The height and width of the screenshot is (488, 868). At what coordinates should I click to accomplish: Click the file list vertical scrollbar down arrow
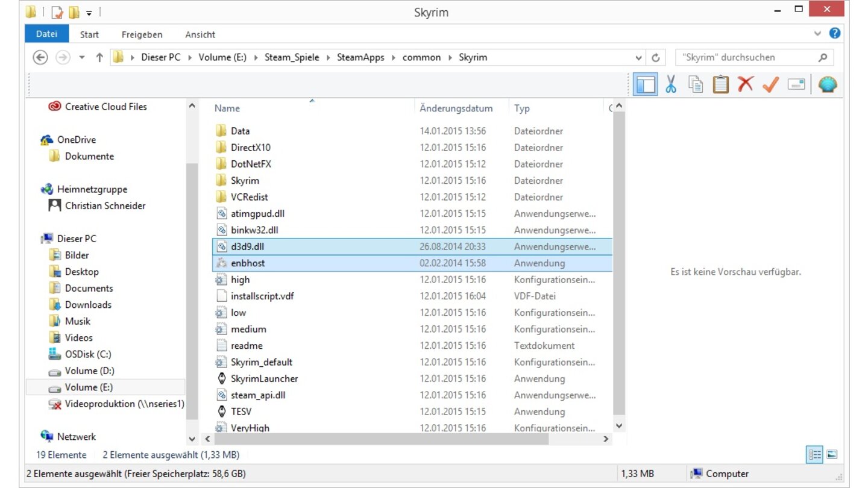619,426
